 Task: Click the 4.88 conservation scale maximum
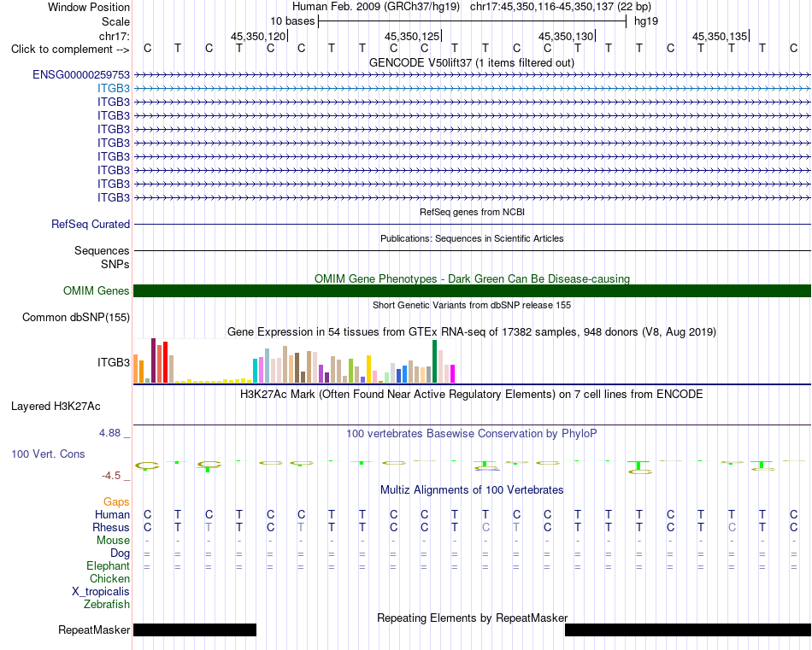109,433
